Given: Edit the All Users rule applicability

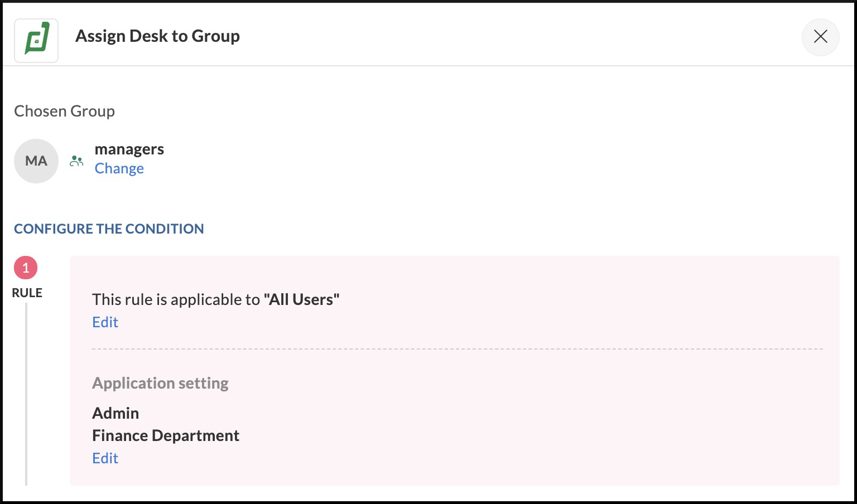Looking at the screenshot, I should click(x=105, y=322).
